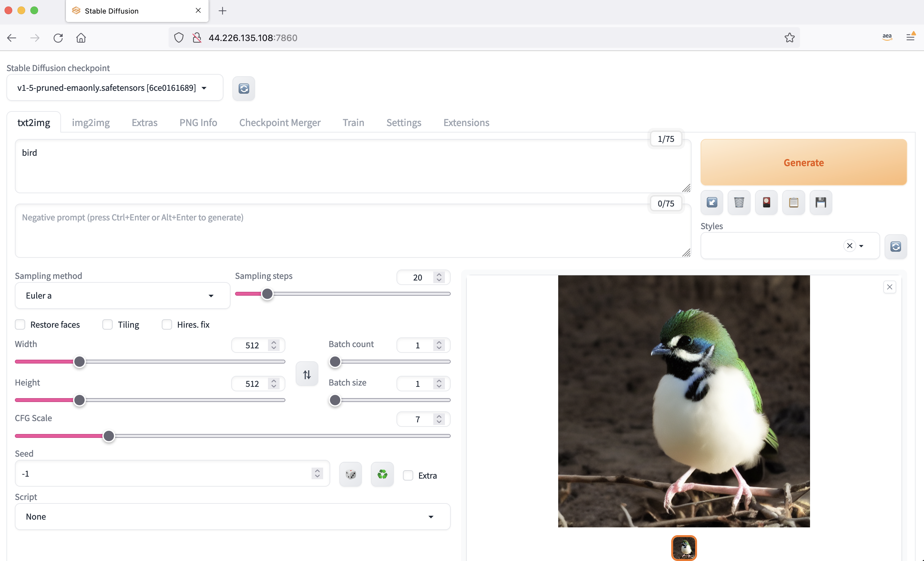924x561 pixels.
Task: Toggle the Tiling checkbox
Action: [108, 324]
